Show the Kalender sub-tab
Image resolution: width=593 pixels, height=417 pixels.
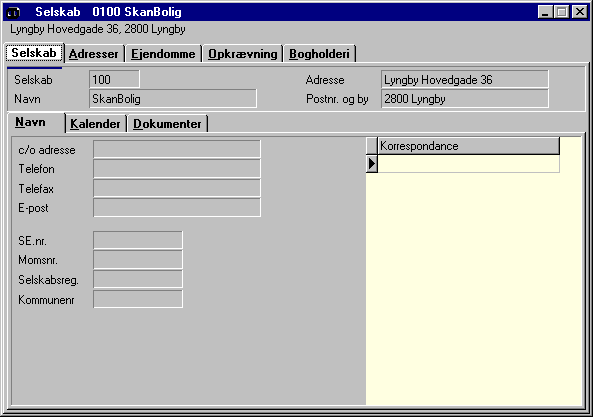(95, 124)
